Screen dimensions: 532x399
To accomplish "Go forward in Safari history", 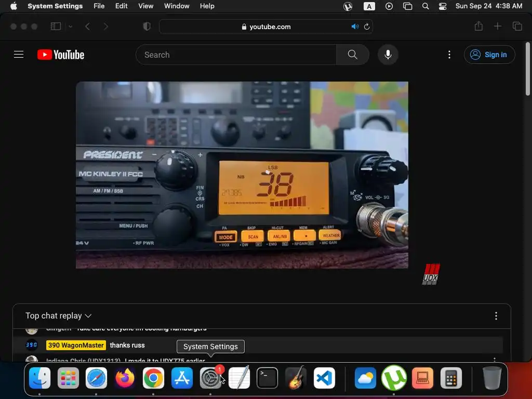I will [x=105, y=26].
